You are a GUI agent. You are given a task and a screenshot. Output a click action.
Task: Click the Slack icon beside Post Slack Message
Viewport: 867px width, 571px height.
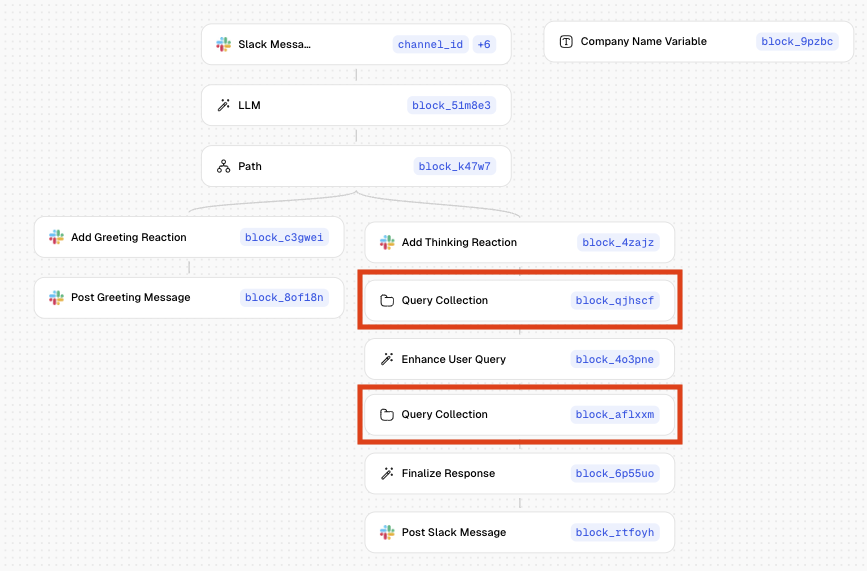point(387,532)
